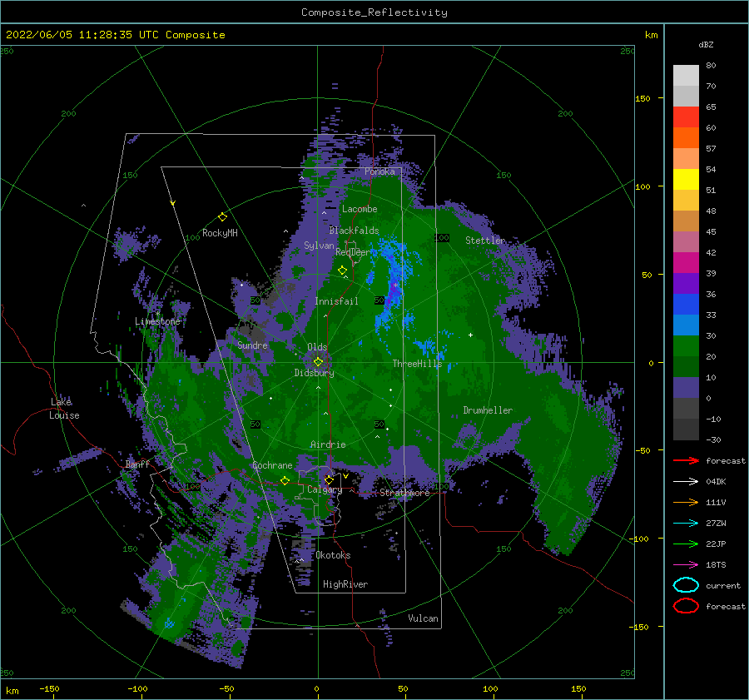The height and width of the screenshot is (700, 749).
Task: Pick the light blue 33 dBZ swatch
Action: tap(686, 325)
